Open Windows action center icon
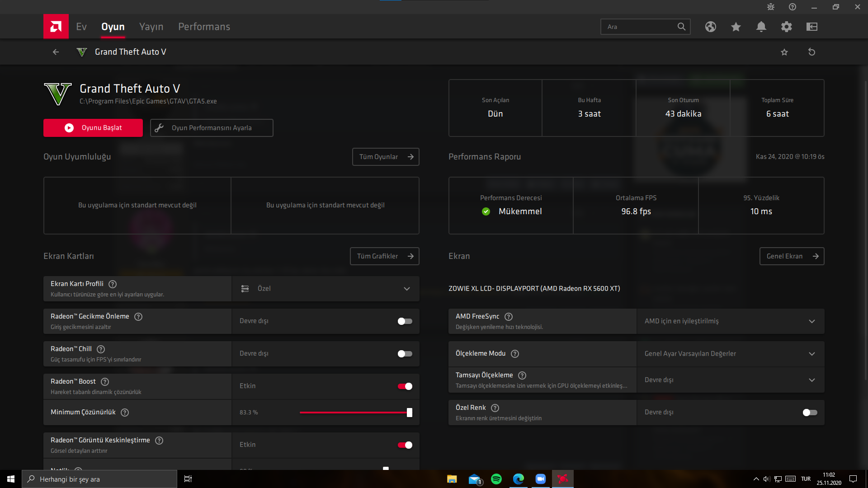 (853, 479)
